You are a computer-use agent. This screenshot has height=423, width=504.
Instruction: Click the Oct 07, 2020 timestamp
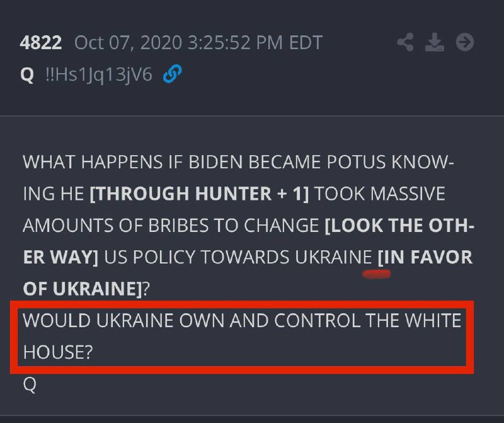tap(198, 42)
